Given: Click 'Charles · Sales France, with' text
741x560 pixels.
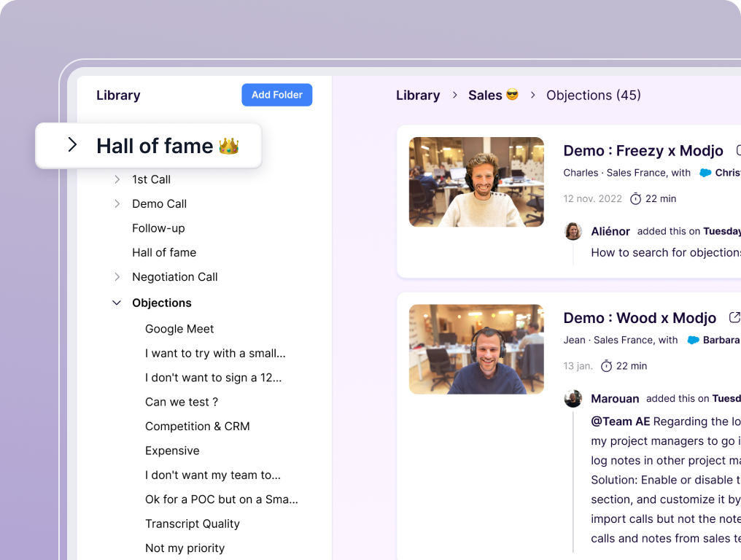Looking at the screenshot, I should point(626,173).
